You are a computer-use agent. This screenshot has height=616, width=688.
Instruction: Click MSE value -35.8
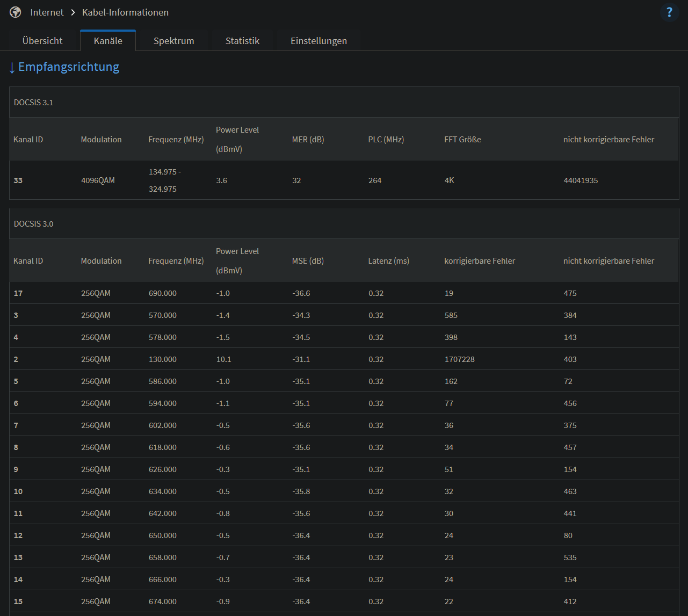301,491
